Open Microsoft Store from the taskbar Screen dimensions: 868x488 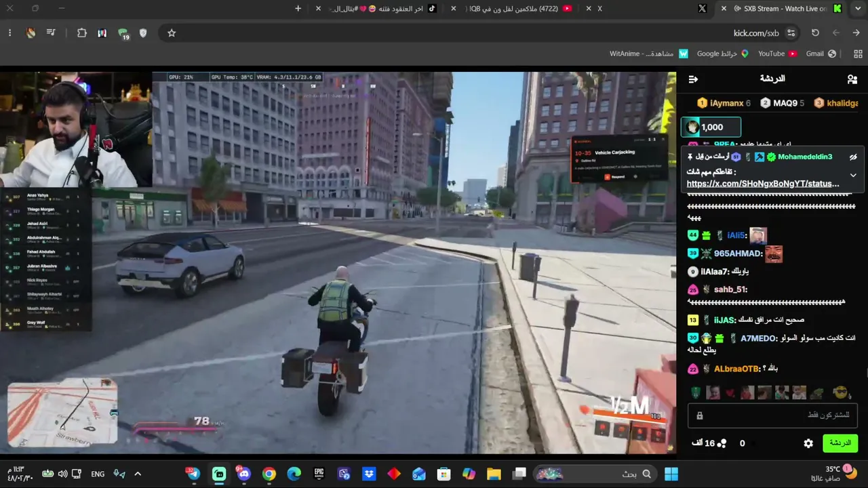pos(443,474)
